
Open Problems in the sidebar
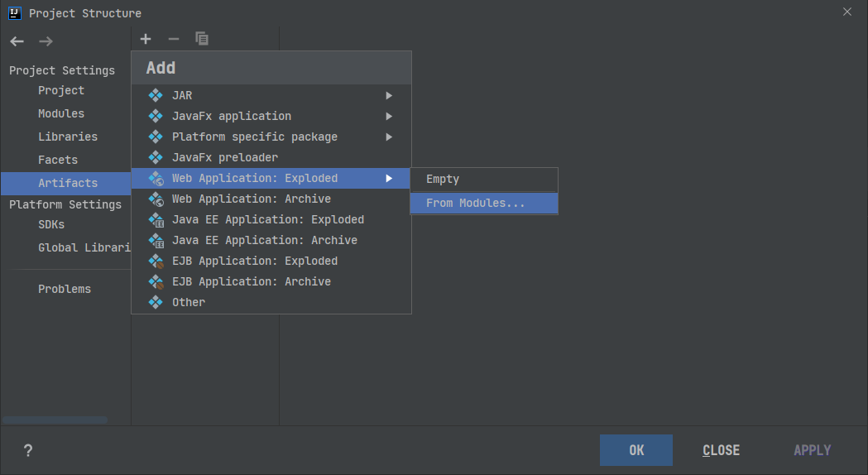(x=65, y=289)
